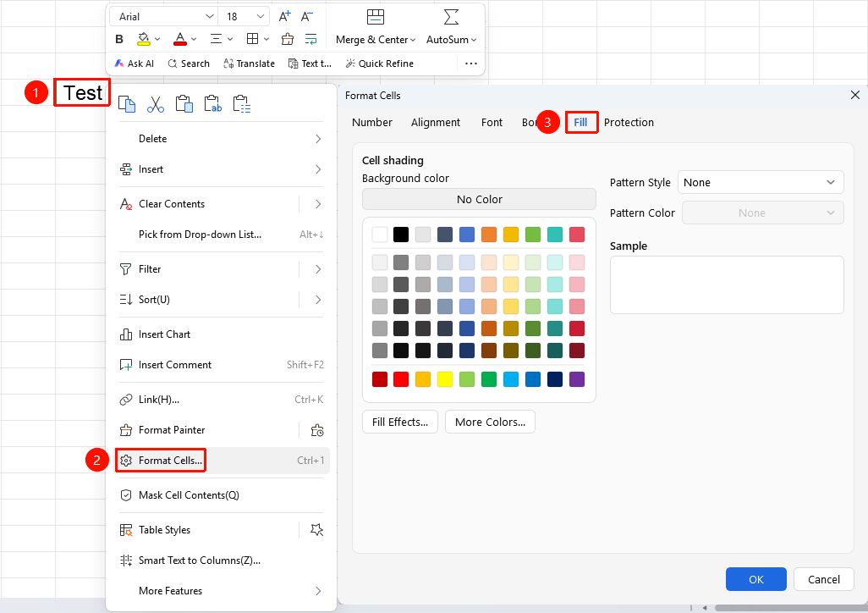Select the Font tab in Format Cells
This screenshot has height=613, width=868.
[x=492, y=123]
